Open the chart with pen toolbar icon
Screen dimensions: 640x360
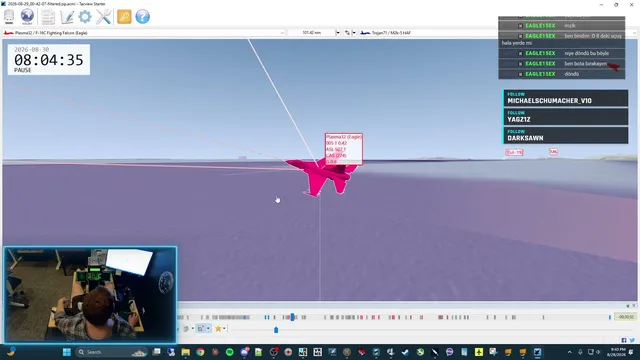click(67, 17)
